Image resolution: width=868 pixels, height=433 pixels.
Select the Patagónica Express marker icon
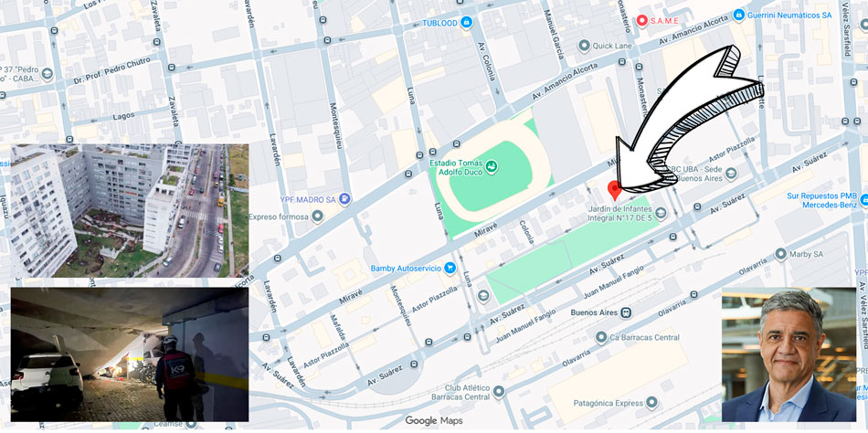[652, 402]
